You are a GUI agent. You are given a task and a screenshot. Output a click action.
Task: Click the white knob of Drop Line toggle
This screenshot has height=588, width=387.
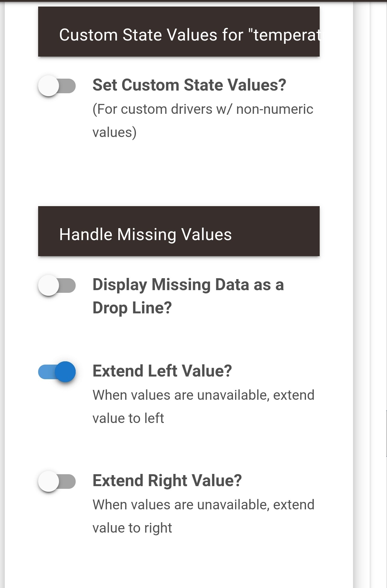click(x=49, y=286)
